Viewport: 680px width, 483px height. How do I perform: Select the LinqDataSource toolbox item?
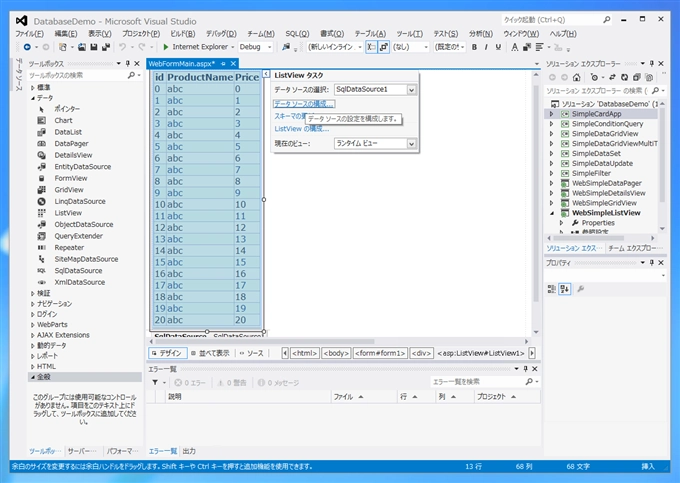tap(80, 201)
